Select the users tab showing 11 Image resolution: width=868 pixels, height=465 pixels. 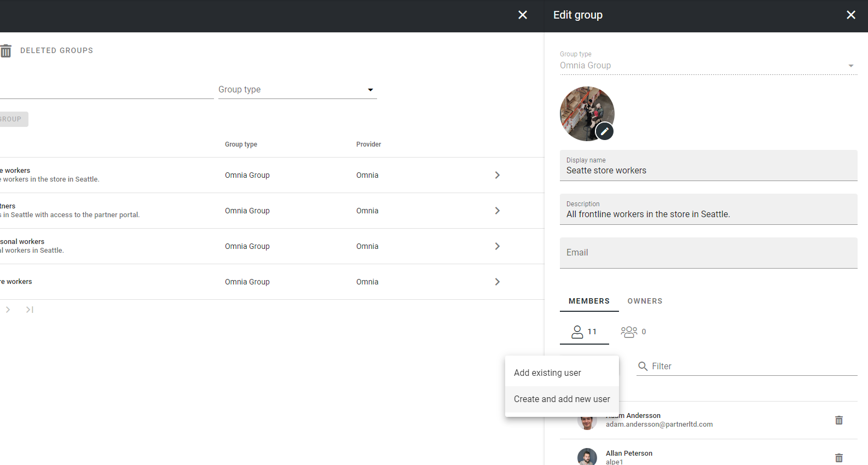coord(584,332)
